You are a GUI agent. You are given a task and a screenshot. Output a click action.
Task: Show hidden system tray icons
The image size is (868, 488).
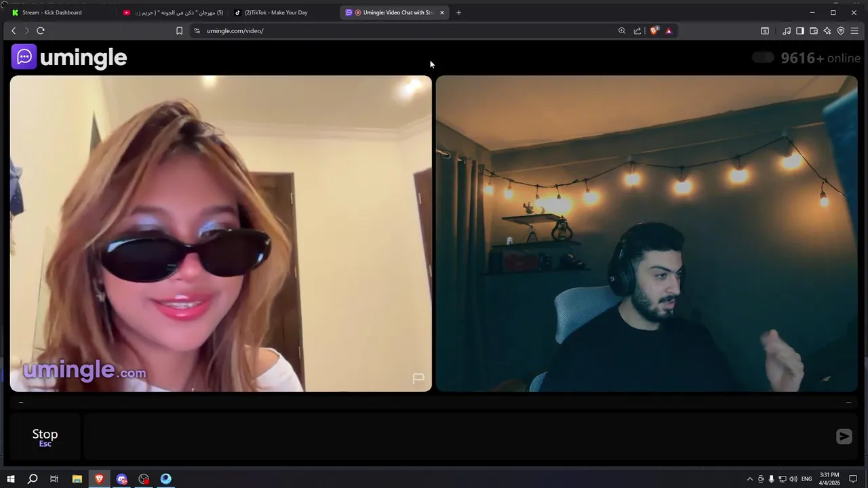(749, 479)
